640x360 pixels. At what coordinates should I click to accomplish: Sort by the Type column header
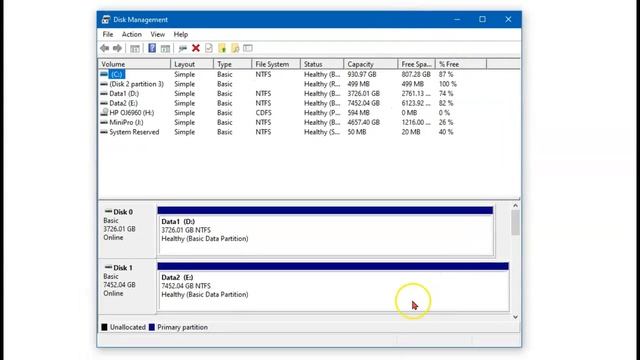(233, 64)
